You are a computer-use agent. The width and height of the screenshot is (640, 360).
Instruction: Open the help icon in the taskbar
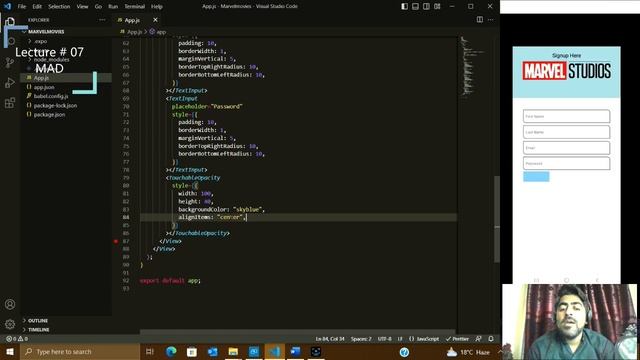click(x=404, y=352)
